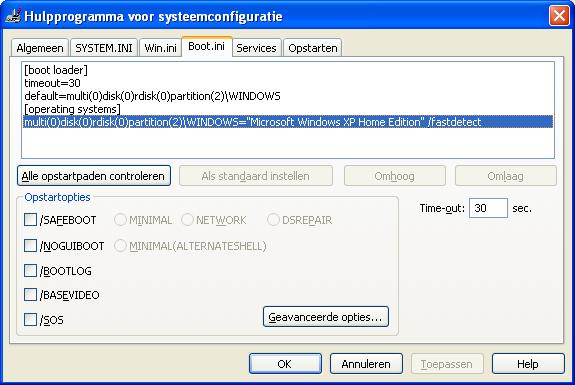This screenshot has width=575, height=385.
Task: Click the system configuration title bar icon
Action: tap(12, 16)
